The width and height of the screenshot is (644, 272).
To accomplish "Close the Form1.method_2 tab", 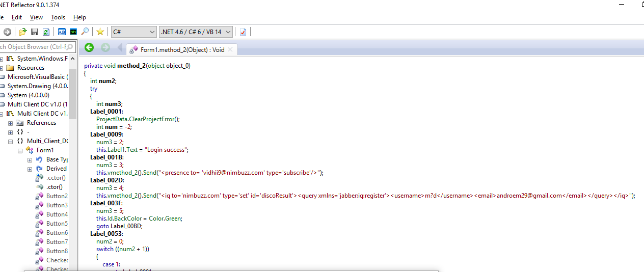I will pos(230,49).
